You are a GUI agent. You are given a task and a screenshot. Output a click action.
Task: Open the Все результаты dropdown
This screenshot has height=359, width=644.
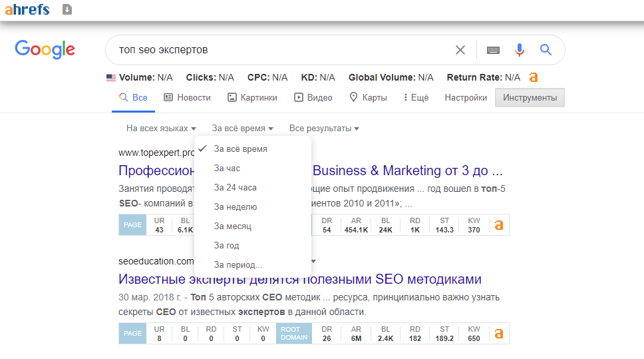point(324,129)
